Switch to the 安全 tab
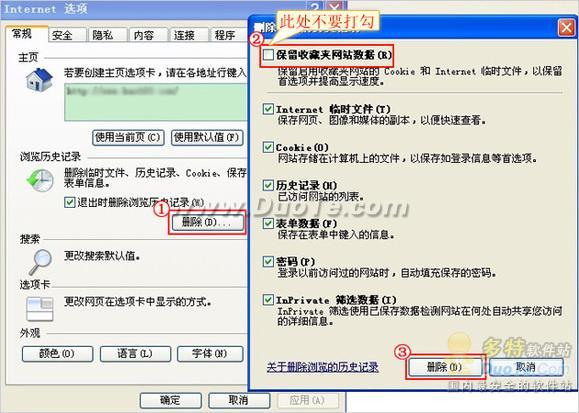This screenshot has height=413, width=579. (x=67, y=35)
